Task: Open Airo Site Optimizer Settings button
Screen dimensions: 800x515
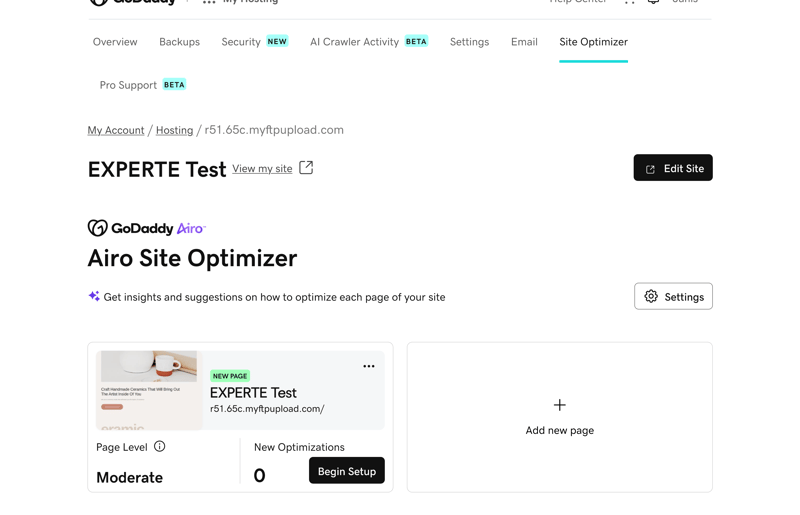Action: [673, 297]
